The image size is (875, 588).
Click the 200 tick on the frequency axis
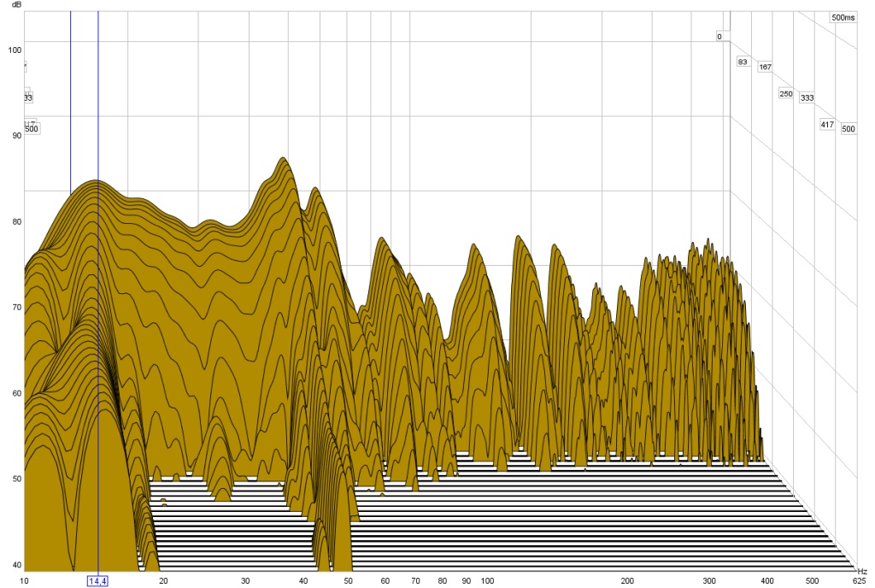pos(626,581)
